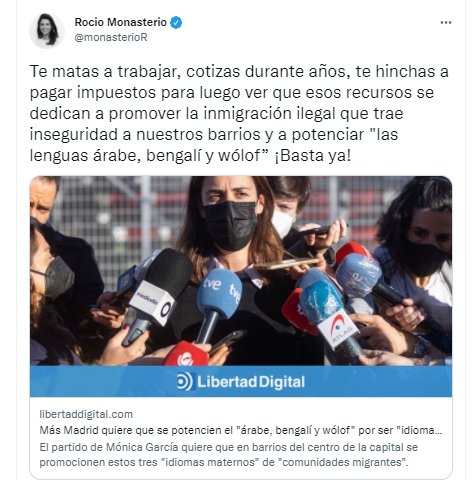Click Rocio Monasterio's profile avatar
The image size is (476, 480).
[x=47, y=30]
